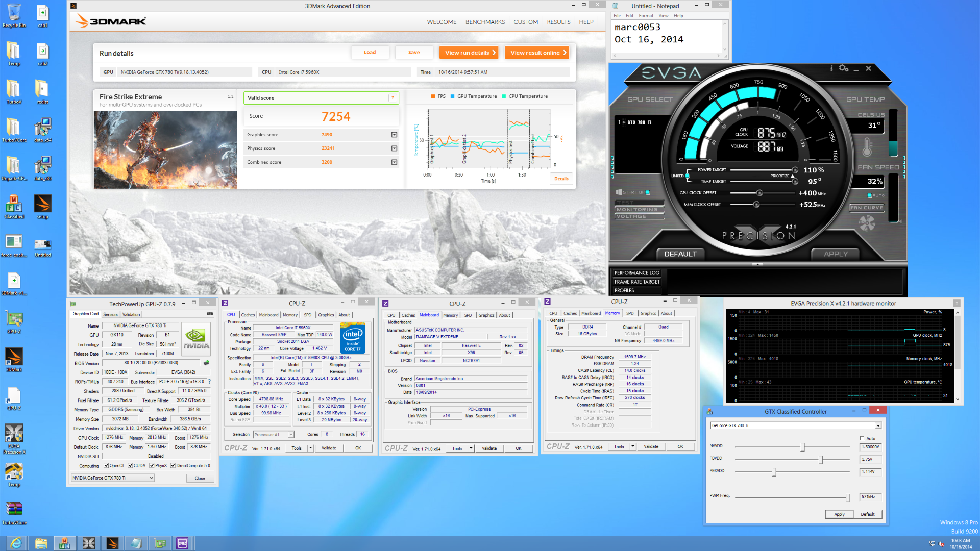Click Apply in GTX Classified Controller
Screen dimensions: 980x551
coord(839,514)
